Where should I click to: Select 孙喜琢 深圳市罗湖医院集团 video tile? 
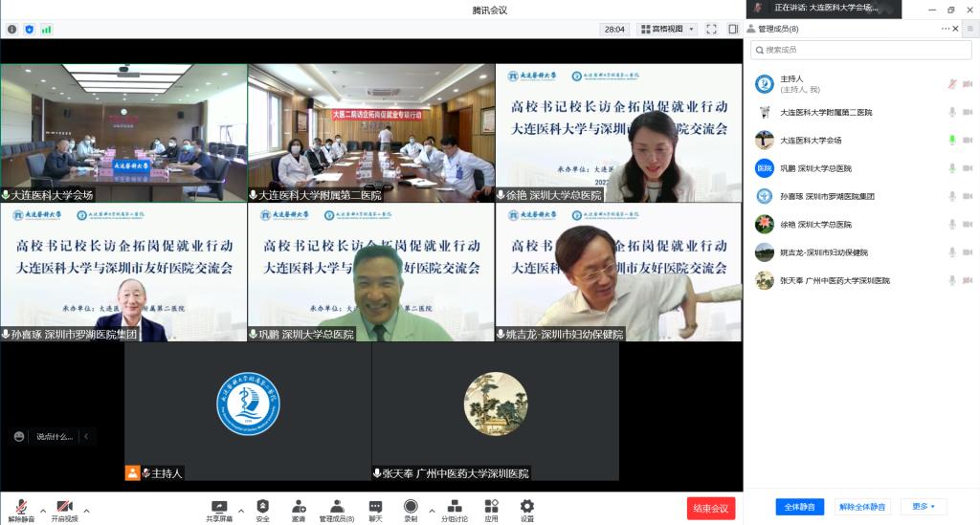tap(123, 273)
